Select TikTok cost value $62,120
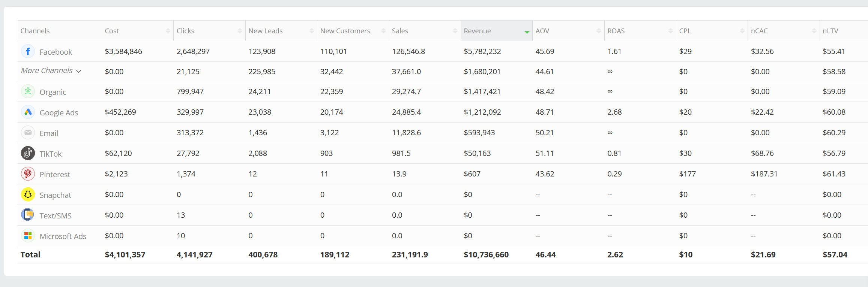This screenshot has width=868, height=287. 118,153
